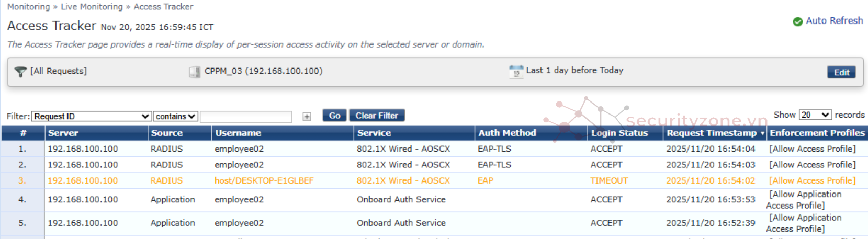Sort by Request Timestamp column header
This screenshot has height=239, width=868.
712,133
